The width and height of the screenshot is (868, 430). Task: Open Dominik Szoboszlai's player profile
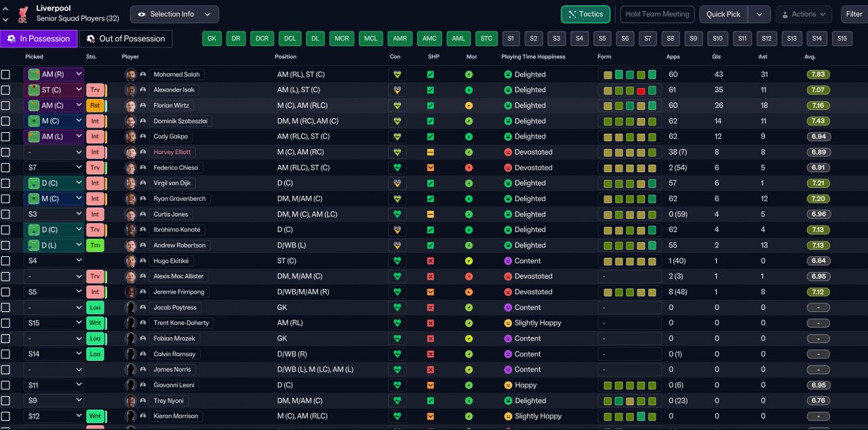(x=180, y=121)
